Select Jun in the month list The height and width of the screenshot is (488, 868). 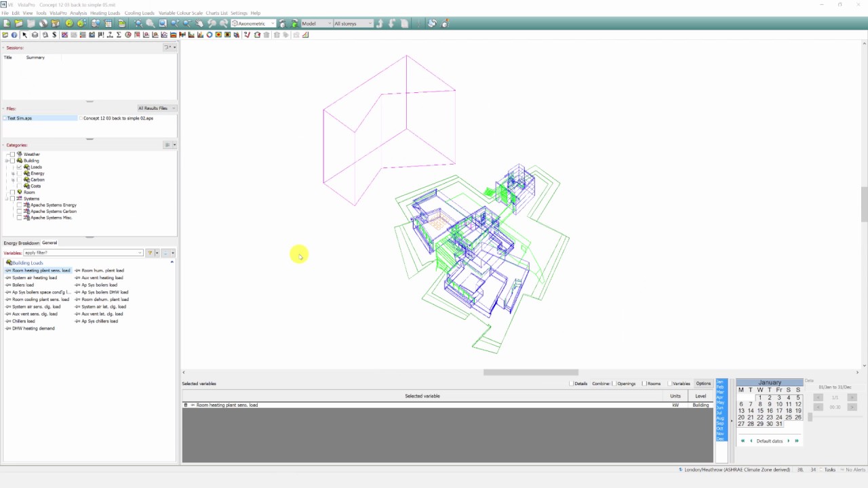721,407
